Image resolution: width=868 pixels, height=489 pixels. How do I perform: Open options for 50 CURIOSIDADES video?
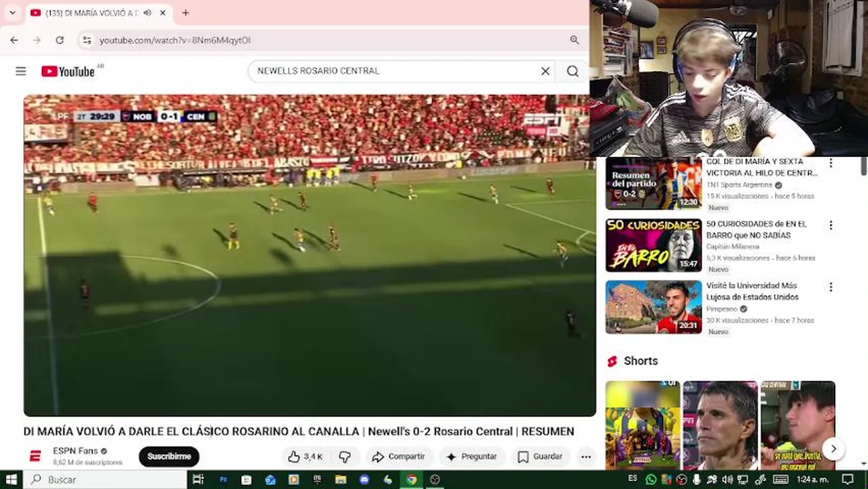click(x=831, y=225)
